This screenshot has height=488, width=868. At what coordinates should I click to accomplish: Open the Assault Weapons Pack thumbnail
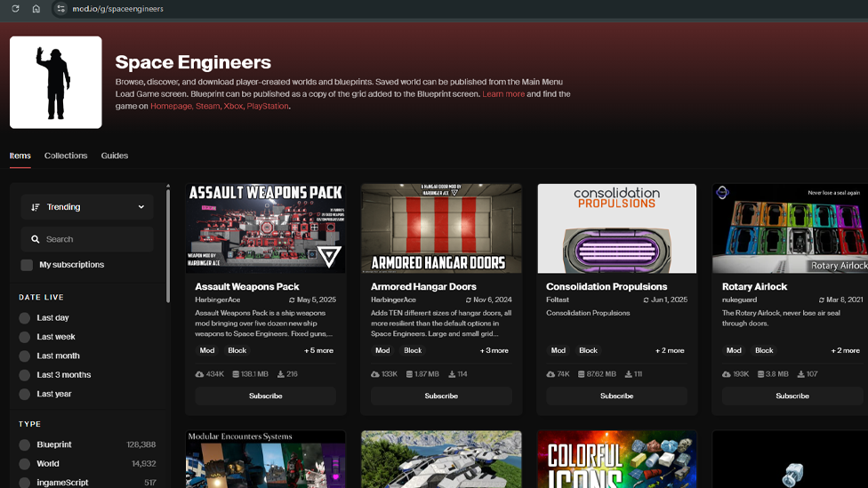pyautogui.click(x=266, y=228)
